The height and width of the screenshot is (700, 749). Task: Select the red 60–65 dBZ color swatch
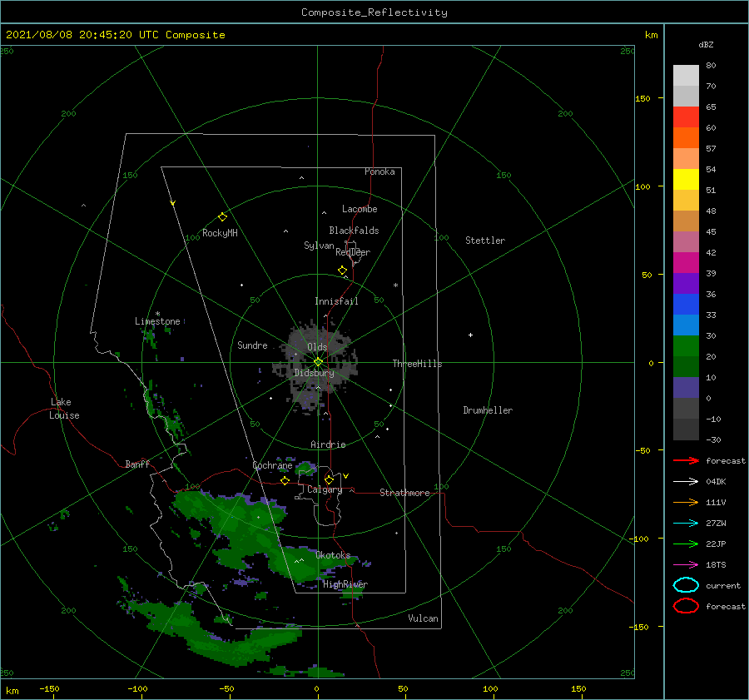tap(686, 117)
